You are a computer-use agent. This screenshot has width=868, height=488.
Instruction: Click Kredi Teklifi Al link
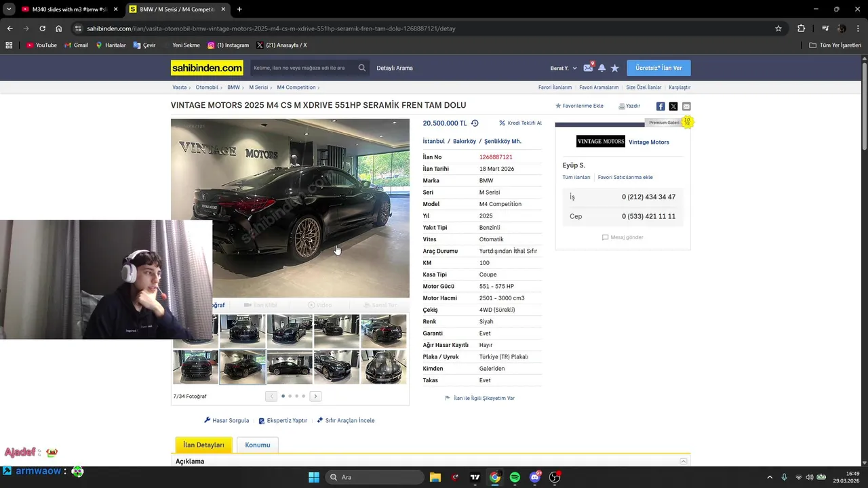pos(520,123)
